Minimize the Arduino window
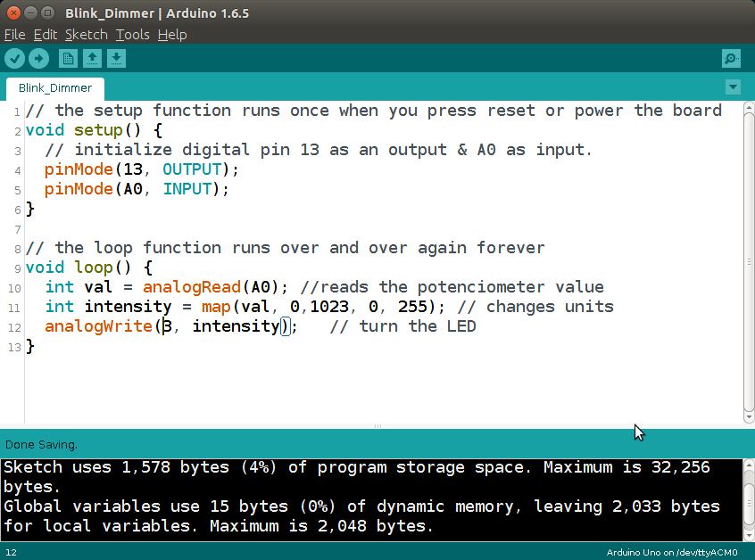 (30, 13)
